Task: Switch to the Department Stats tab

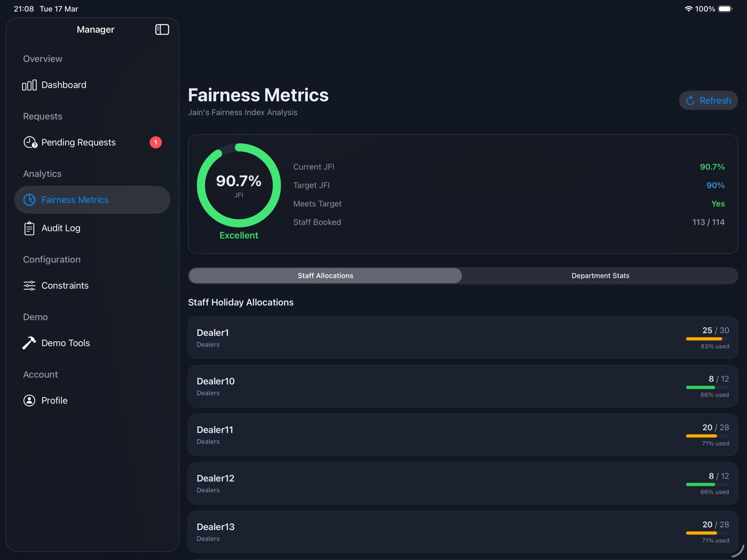Action: point(600,276)
